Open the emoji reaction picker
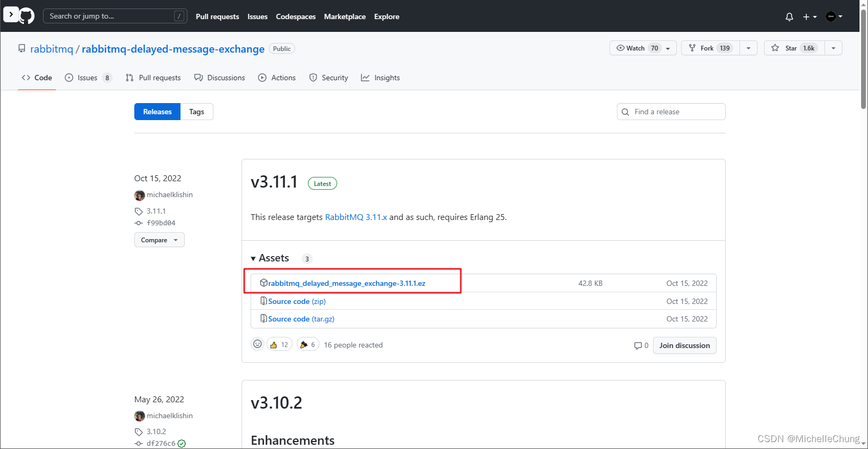Image resolution: width=868 pixels, height=449 pixels. pyautogui.click(x=257, y=344)
